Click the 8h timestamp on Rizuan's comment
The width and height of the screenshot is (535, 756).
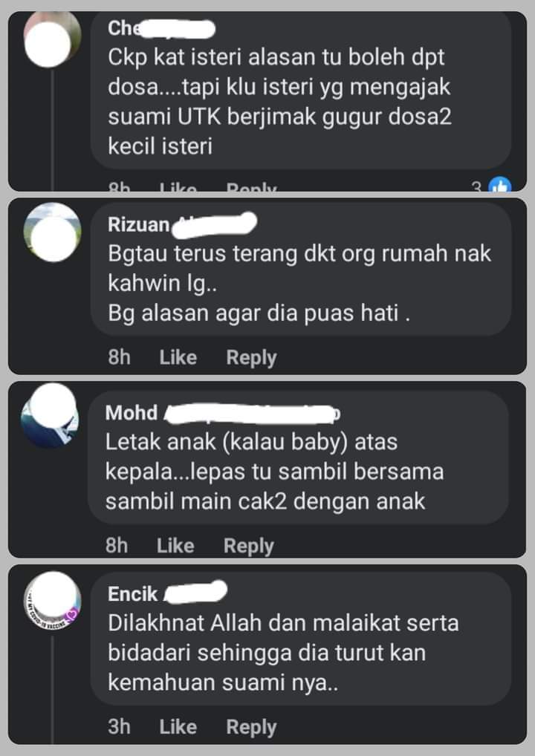point(119,358)
